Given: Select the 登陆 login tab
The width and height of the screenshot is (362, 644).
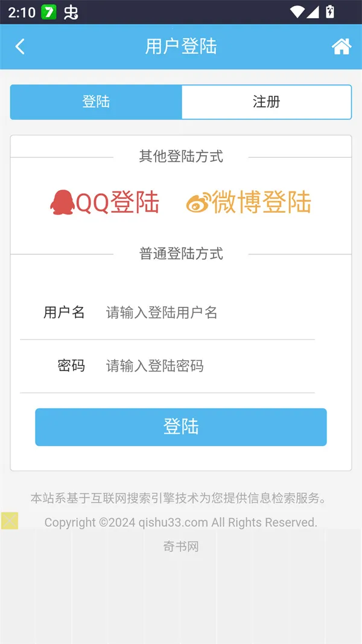Looking at the screenshot, I should (95, 102).
